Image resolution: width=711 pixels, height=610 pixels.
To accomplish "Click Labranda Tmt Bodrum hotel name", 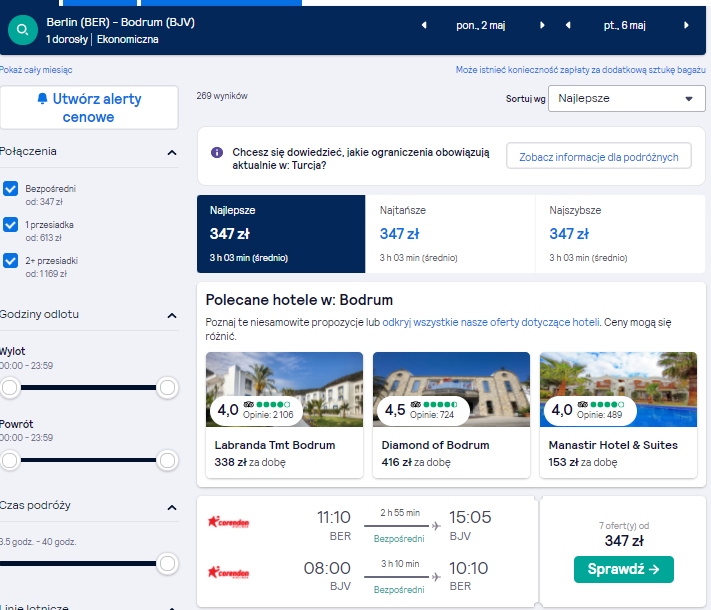I will 275,445.
